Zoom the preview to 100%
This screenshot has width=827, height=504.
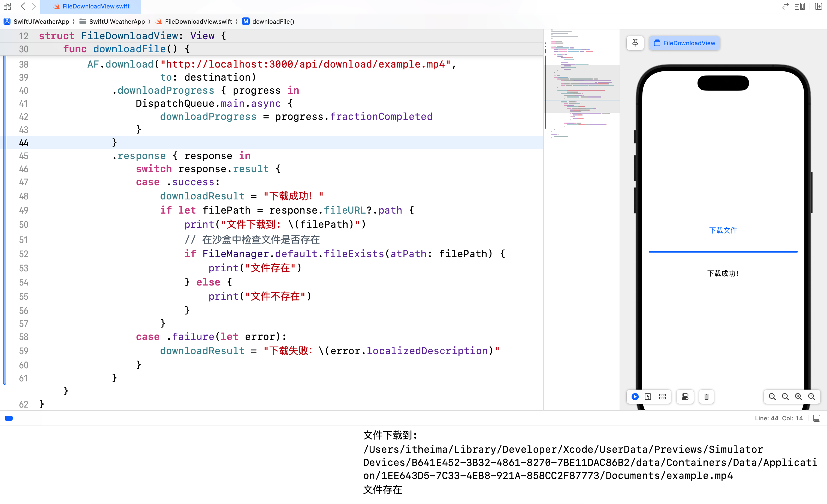coord(785,397)
